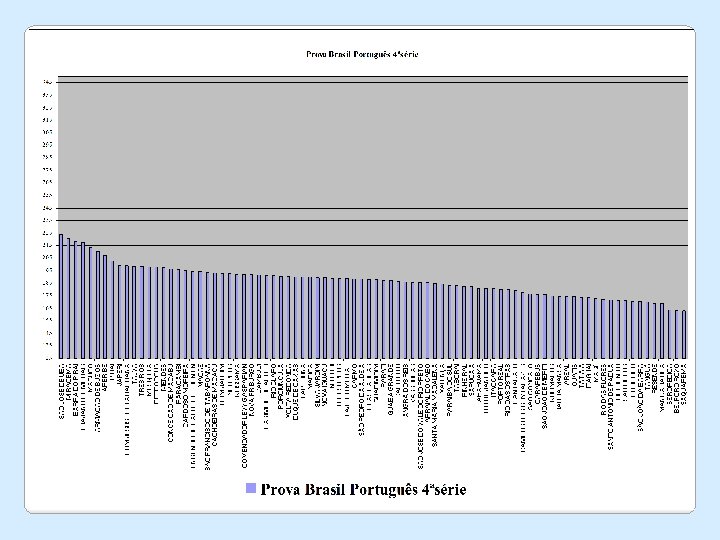The width and height of the screenshot is (720, 540).
Task: Click the MENDES axis label
Action: coord(164,376)
